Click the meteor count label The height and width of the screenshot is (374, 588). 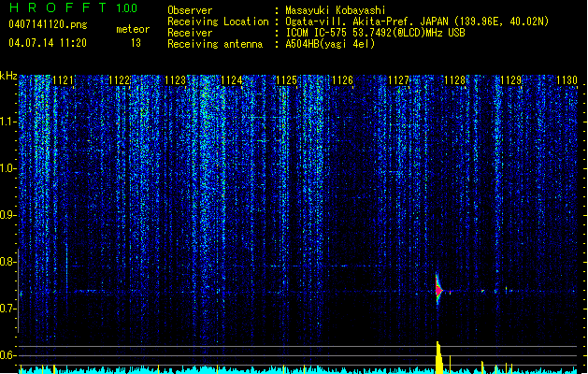(133, 29)
